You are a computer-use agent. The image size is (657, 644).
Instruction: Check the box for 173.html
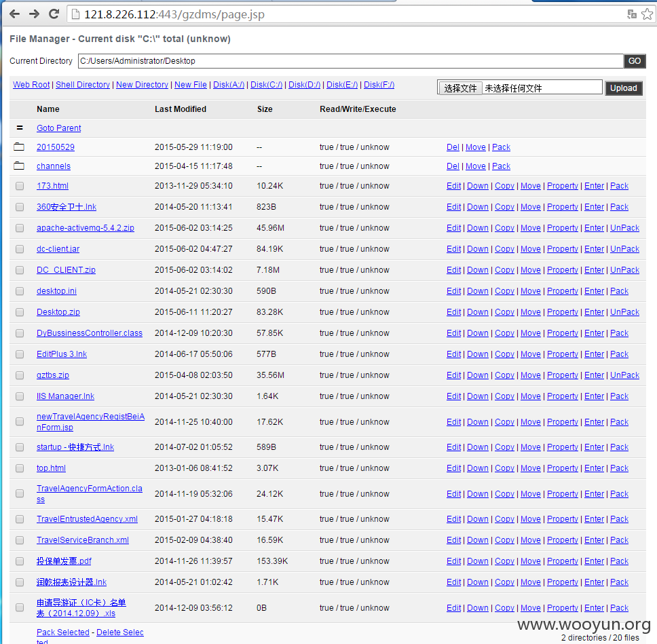click(20, 186)
